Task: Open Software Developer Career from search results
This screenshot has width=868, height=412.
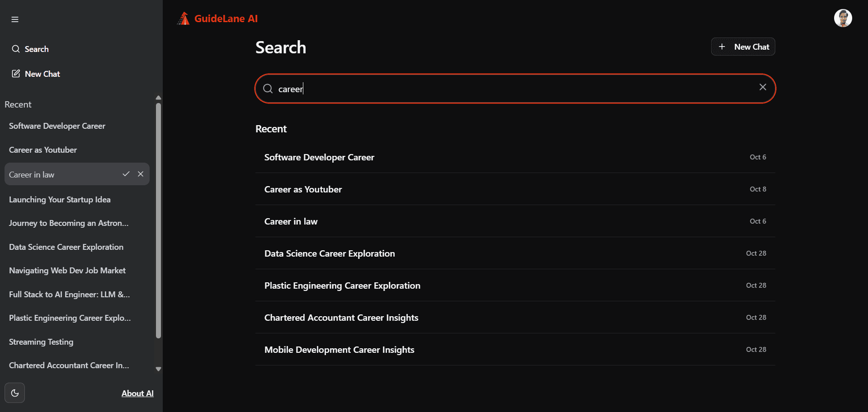Action: pyautogui.click(x=319, y=157)
